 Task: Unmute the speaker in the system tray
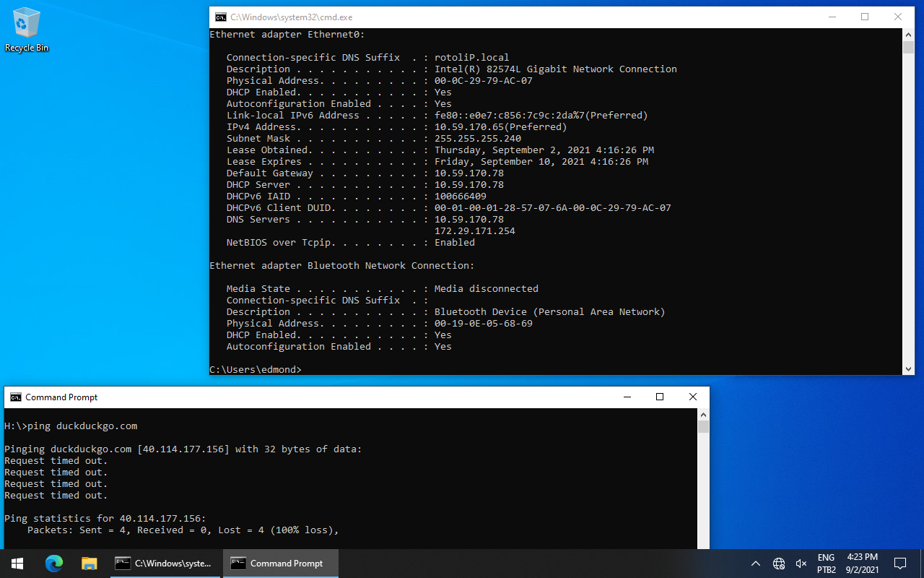pyautogui.click(x=801, y=563)
